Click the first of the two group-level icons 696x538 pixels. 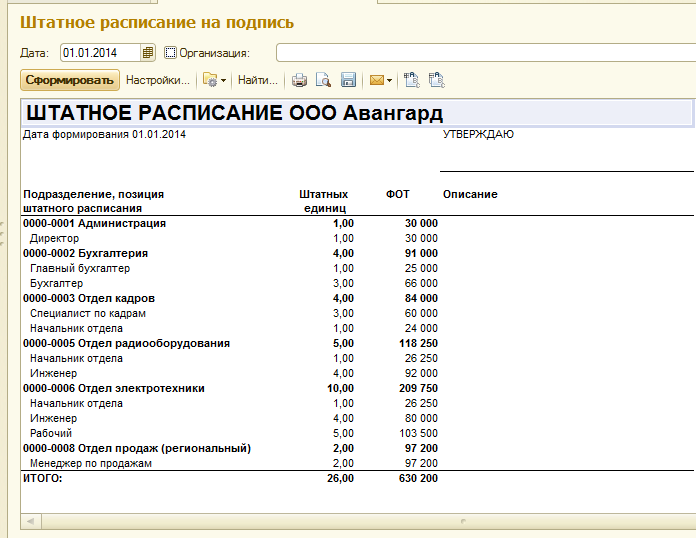pyautogui.click(x=412, y=80)
